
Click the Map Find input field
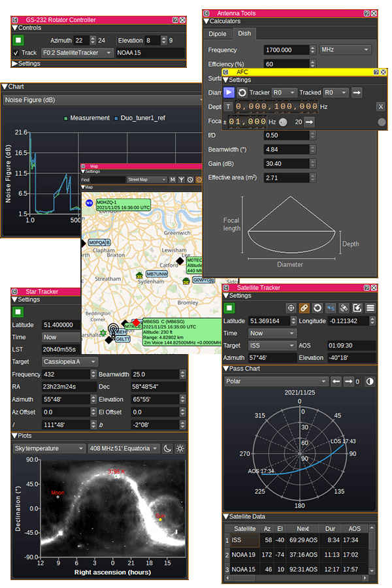[x=108, y=180]
